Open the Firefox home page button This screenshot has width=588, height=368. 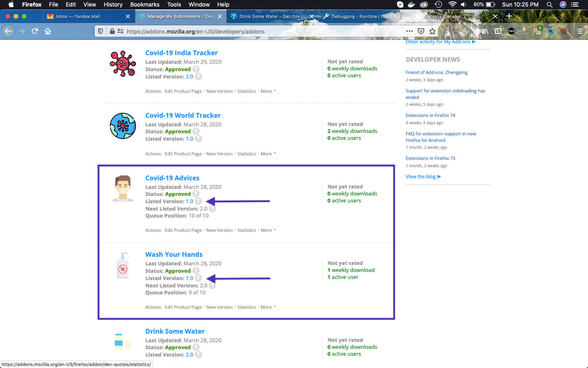(x=48, y=31)
